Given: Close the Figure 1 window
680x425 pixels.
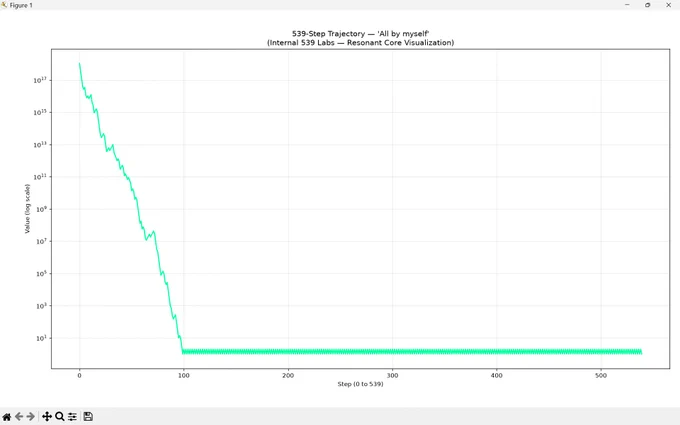Looking at the screenshot, I should (668, 5).
